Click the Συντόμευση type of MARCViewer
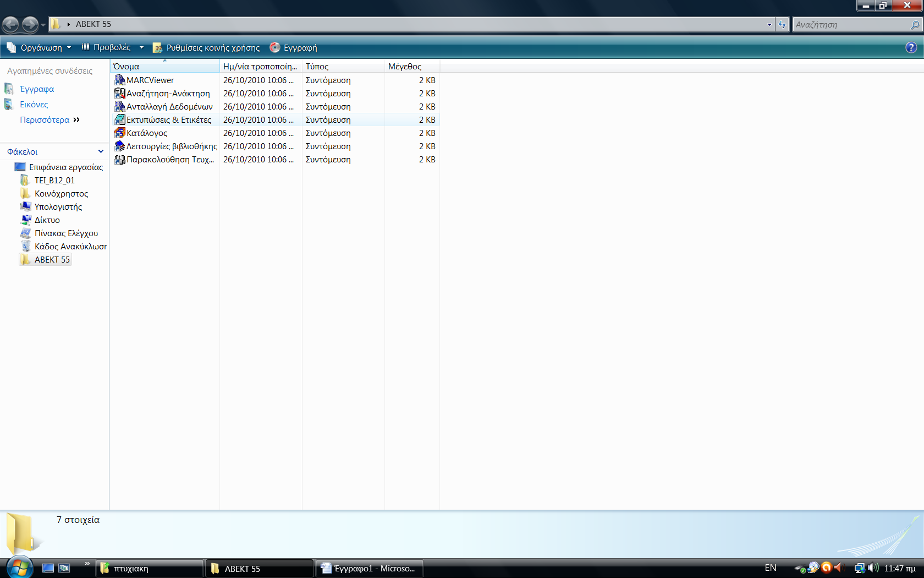The image size is (924, 578). pos(328,80)
